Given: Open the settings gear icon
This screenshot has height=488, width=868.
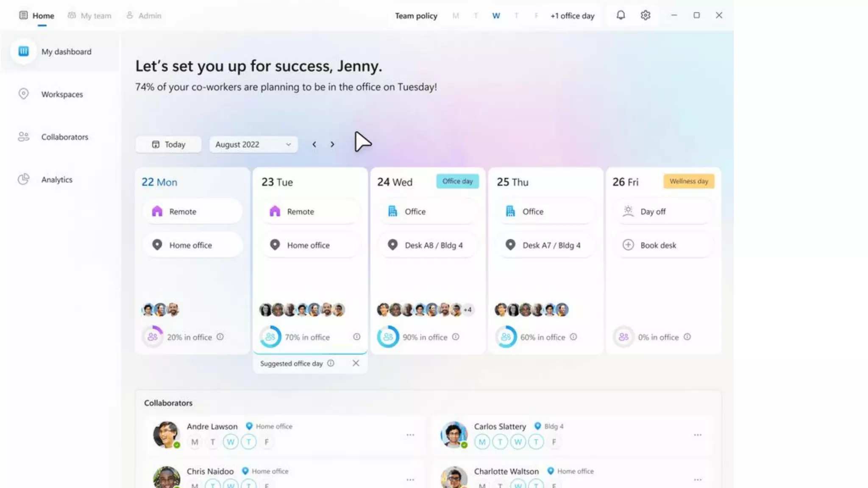Looking at the screenshot, I should [645, 15].
